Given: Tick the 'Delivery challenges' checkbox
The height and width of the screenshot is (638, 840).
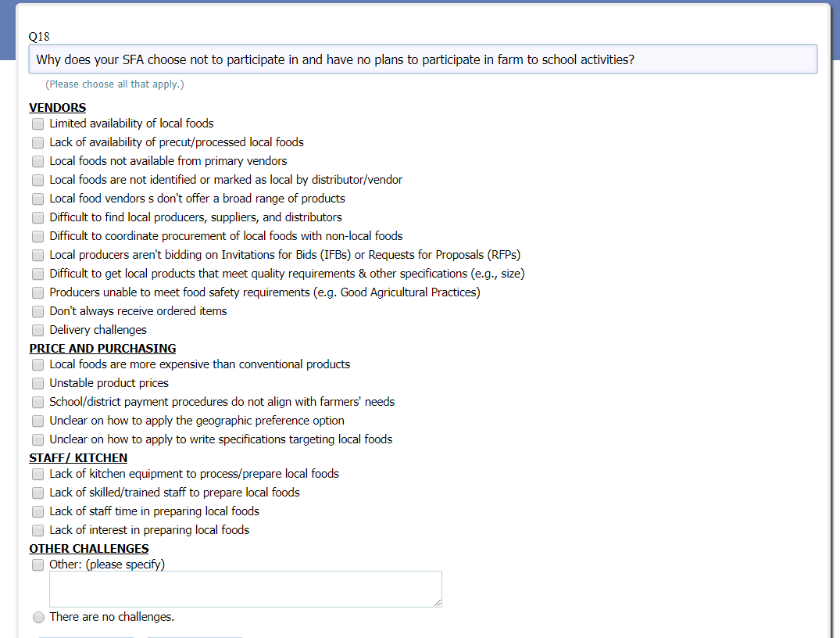Looking at the screenshot, I should click(38, 330).
